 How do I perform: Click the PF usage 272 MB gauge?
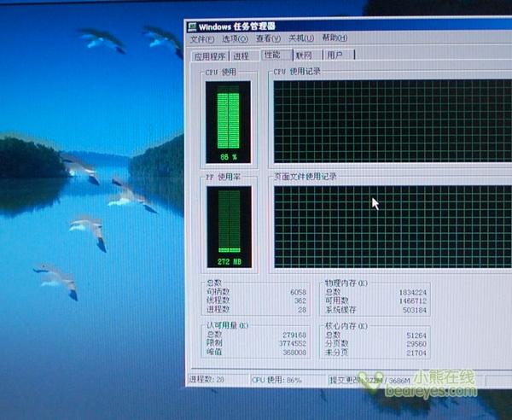230,227
